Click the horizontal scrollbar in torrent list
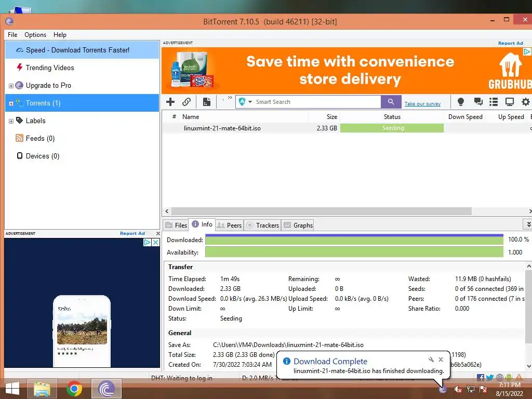The width and height of the screenshot is (532, 399). (321, 211)
